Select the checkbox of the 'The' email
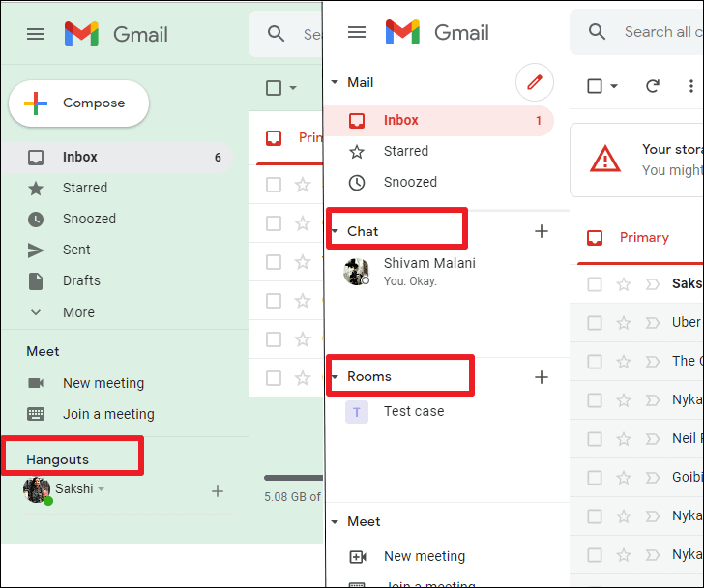This screenshot has width=704, height=588. click(595, 362)
